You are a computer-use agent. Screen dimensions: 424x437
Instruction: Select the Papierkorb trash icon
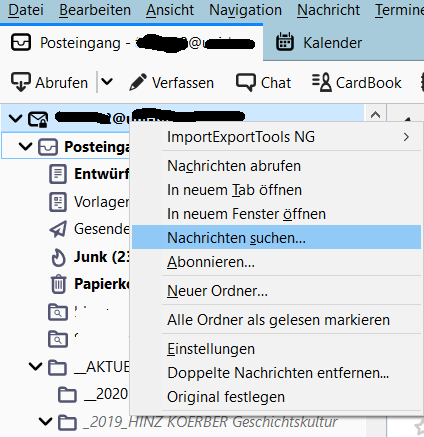point(58,284)
